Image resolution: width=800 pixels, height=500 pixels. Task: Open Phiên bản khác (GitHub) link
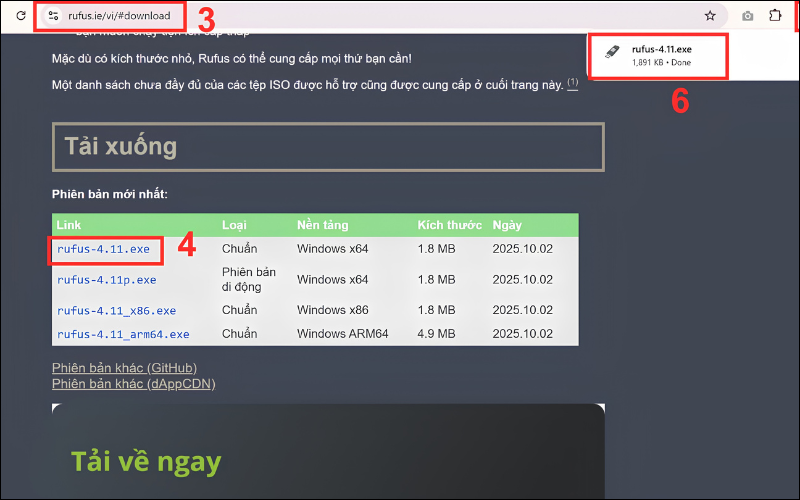pos(124,368)
